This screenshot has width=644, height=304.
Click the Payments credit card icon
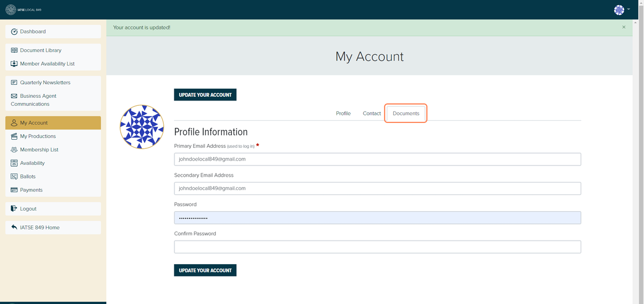tap(14, 190)
